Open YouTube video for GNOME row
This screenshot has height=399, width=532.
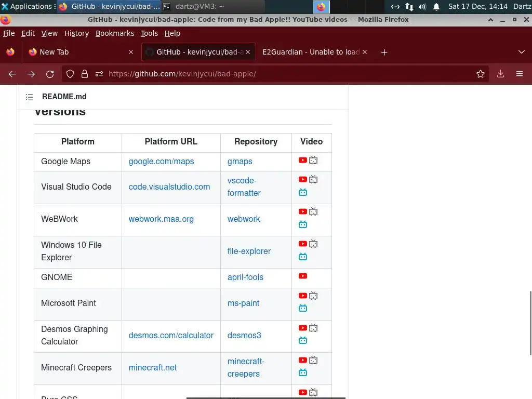tap(303, 276)
